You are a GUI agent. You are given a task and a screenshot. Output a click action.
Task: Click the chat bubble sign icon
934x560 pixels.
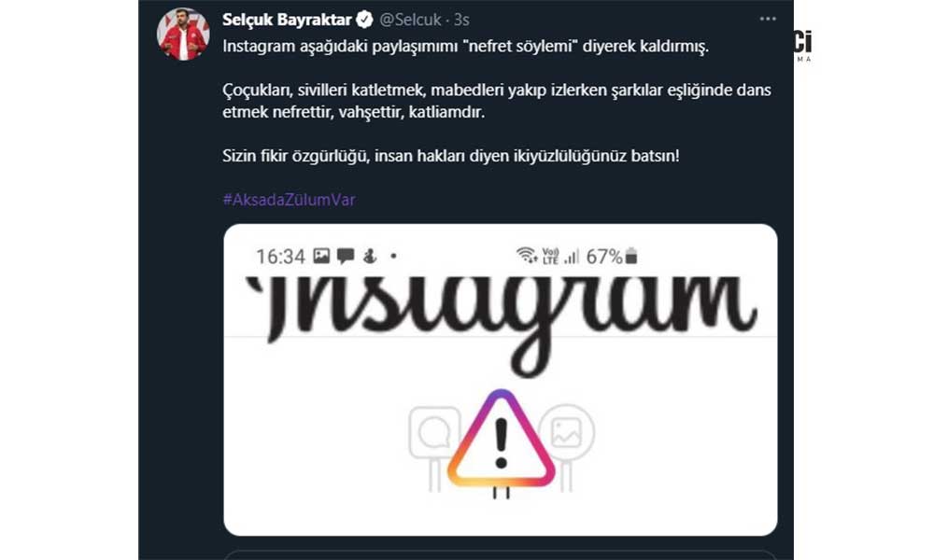tap(434, 433)
